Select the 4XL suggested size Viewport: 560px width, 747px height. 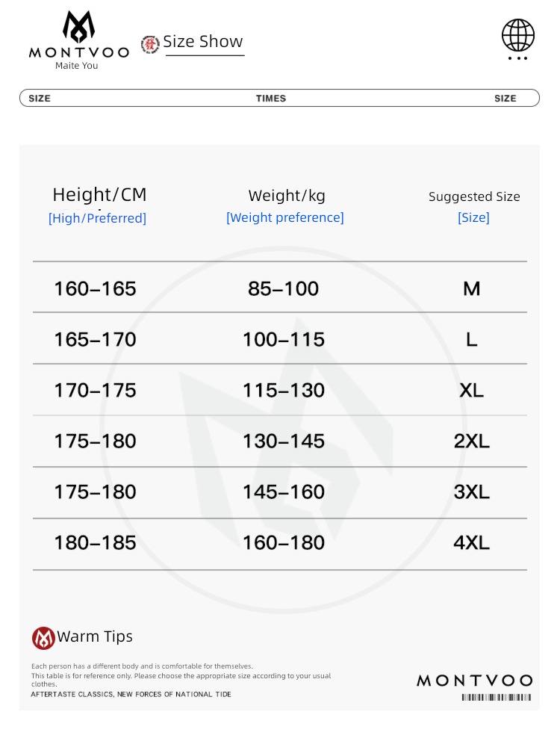(471, 542)
